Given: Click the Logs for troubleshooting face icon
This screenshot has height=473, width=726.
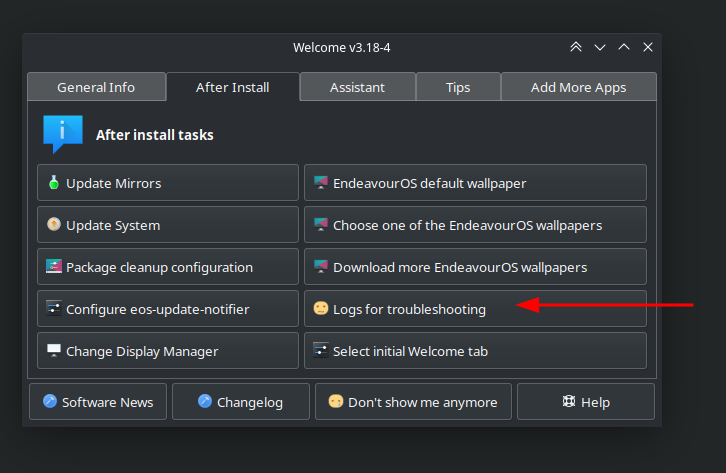Looking at the screenshot, I should 321,309.
